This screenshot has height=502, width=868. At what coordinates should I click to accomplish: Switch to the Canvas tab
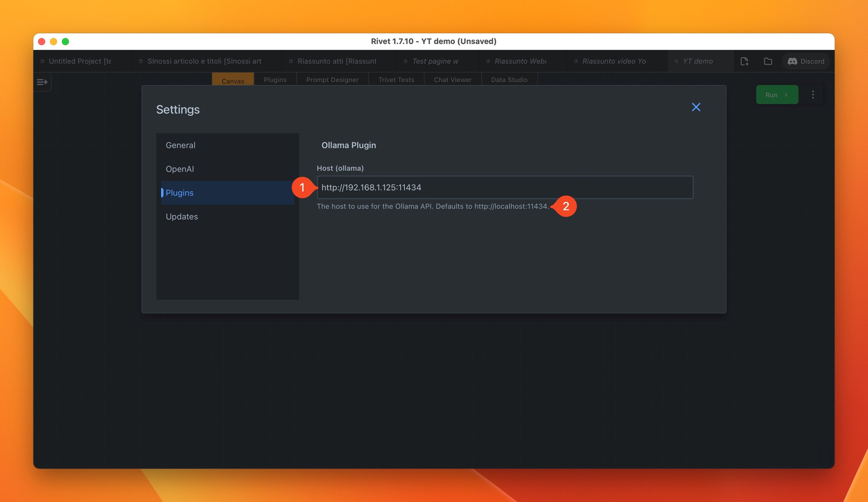pyautogui.click(x=233, y=79)
